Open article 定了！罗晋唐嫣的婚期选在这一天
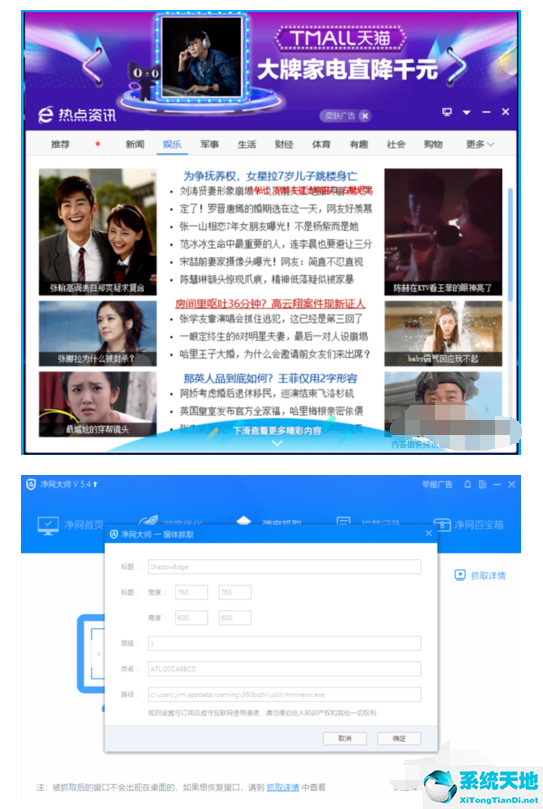This screenshot has height=809, width=543. pos(276,208)
